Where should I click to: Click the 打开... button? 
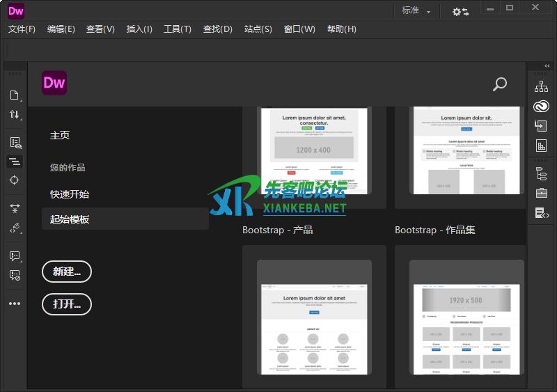point(67,304)
